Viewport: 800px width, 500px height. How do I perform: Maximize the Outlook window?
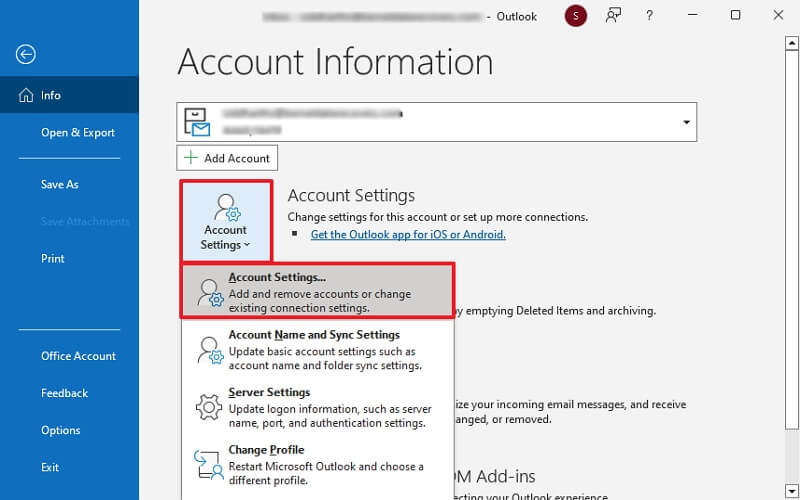click(735, 15)
